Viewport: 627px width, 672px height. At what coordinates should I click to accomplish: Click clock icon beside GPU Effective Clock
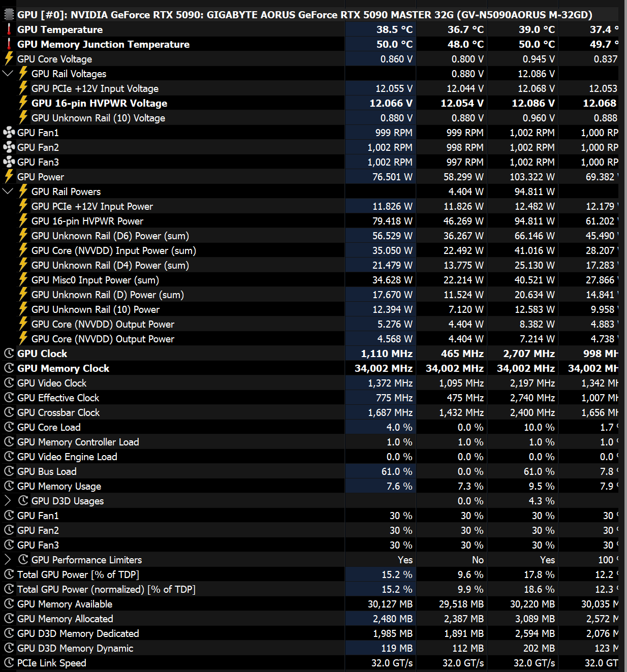(9, 398)
